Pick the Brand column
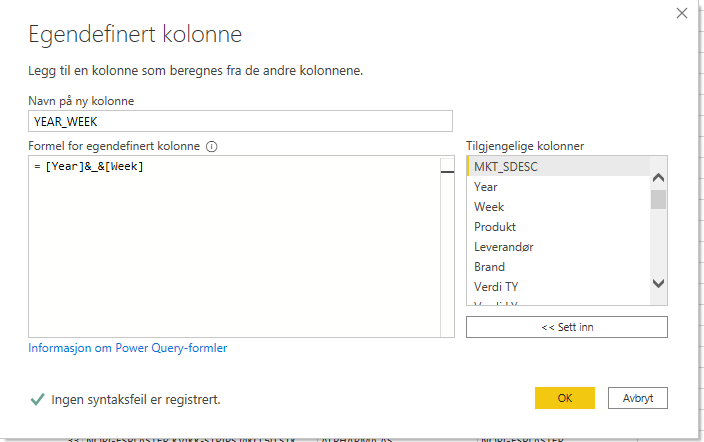The image size is (704, 442). point(489,266)
